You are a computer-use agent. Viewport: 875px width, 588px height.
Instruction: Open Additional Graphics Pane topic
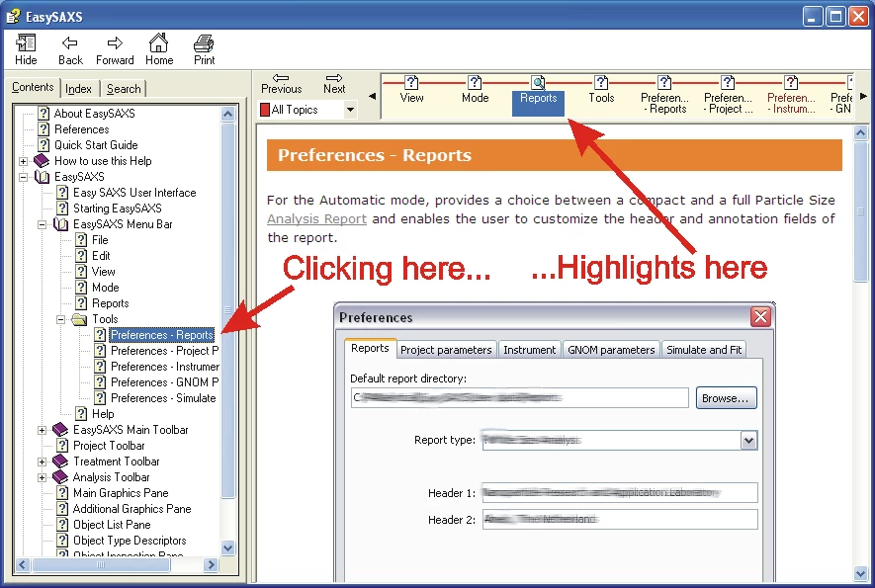(132, 509)
